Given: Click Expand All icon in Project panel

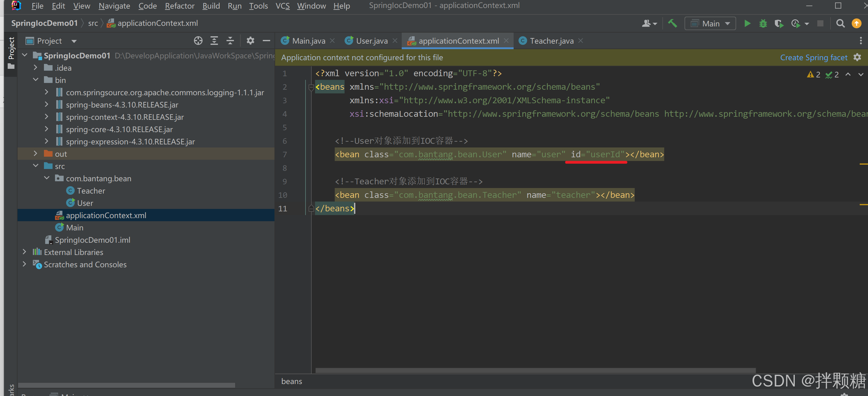Looking at the screenshot, I should [x=214, y=41].
